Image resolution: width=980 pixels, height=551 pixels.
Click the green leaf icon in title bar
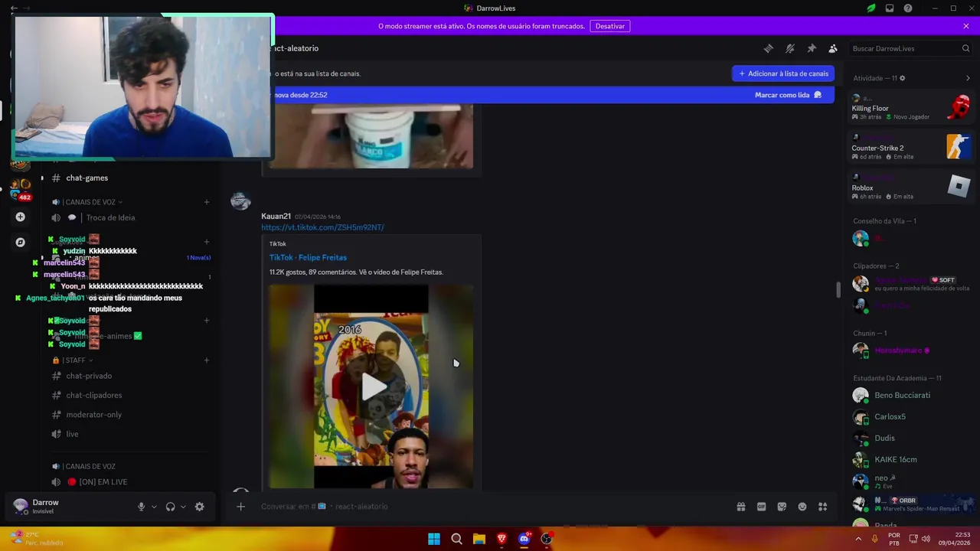871,8
